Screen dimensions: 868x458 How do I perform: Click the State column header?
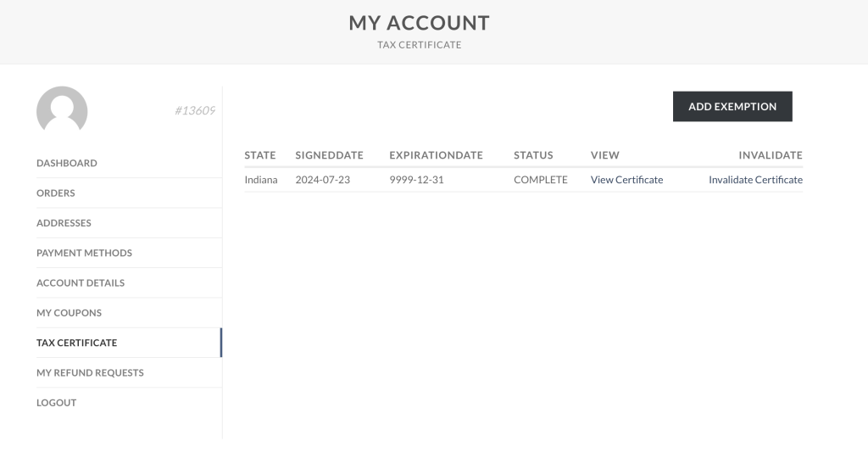[260, 155]
